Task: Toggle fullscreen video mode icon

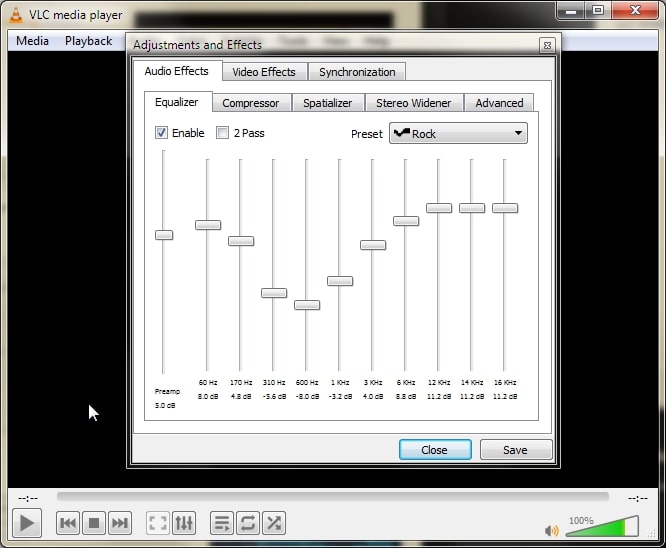Action: pyautogui.click(x=157, y=523)
